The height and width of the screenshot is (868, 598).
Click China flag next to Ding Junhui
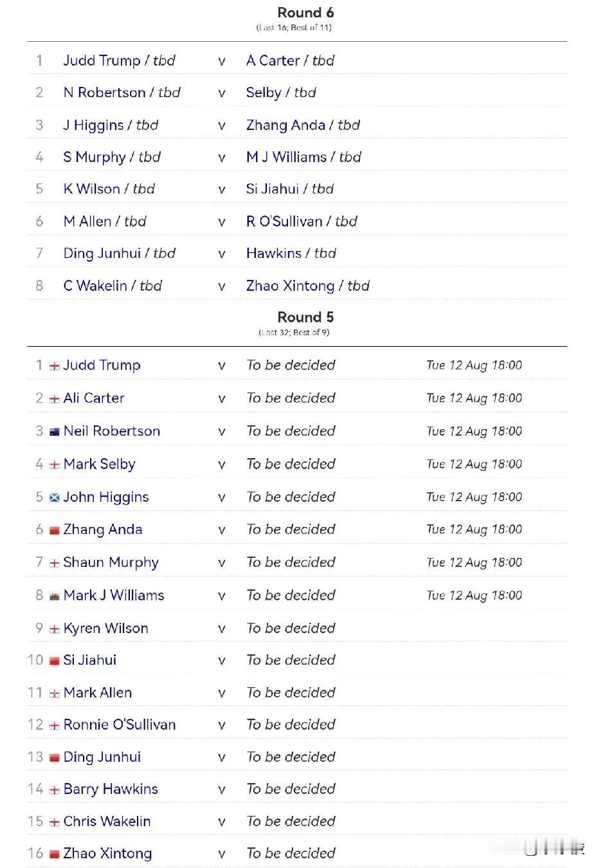[x=55, y=758]
